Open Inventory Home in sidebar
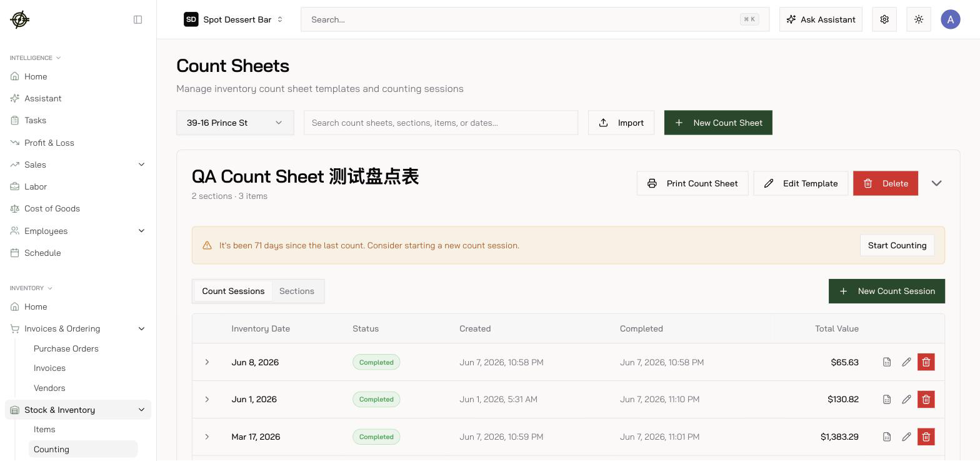This screenshot has height=461, width=980. 78,306
